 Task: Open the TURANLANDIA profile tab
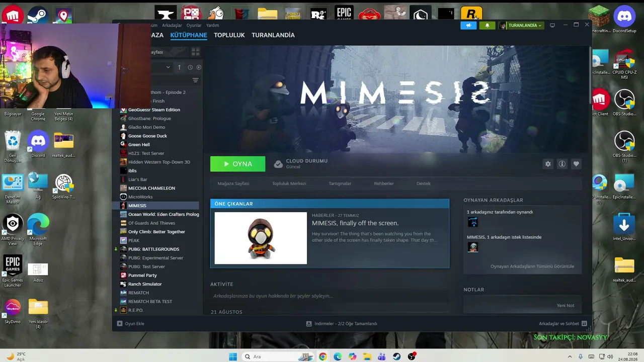273,35
